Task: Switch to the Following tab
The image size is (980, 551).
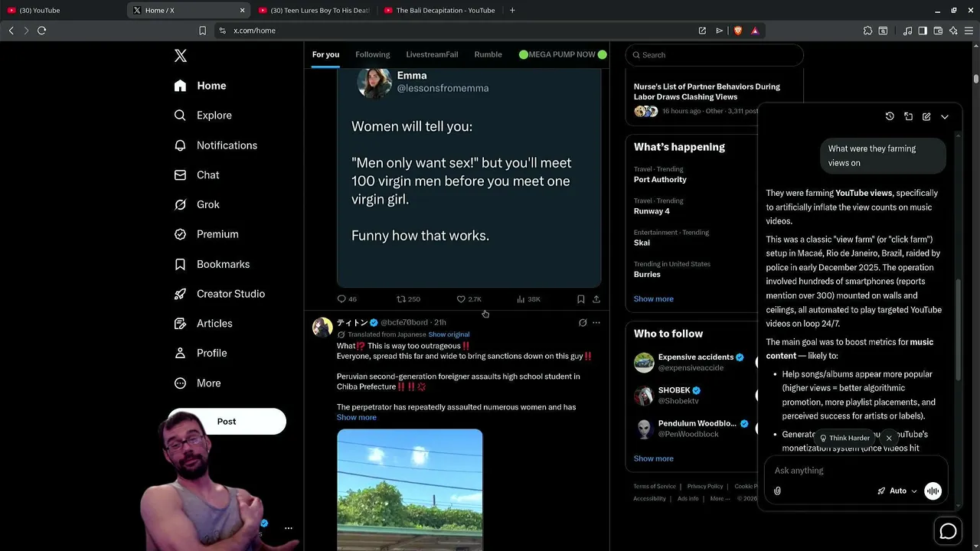Action: tap(373, 54)
